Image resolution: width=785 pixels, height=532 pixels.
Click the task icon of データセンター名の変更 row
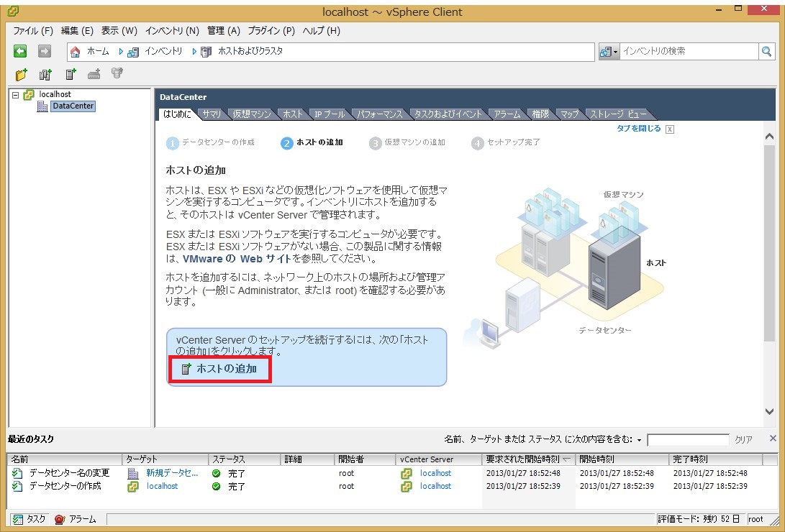(17, 473)
